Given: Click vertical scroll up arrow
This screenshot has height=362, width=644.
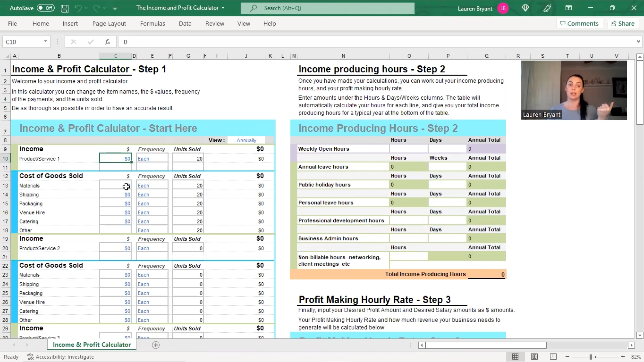Looking at the screenshot, I should [x=640, y=57].
